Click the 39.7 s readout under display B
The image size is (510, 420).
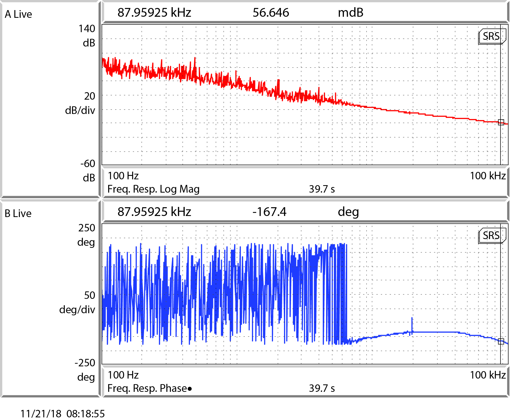[322, 388]
